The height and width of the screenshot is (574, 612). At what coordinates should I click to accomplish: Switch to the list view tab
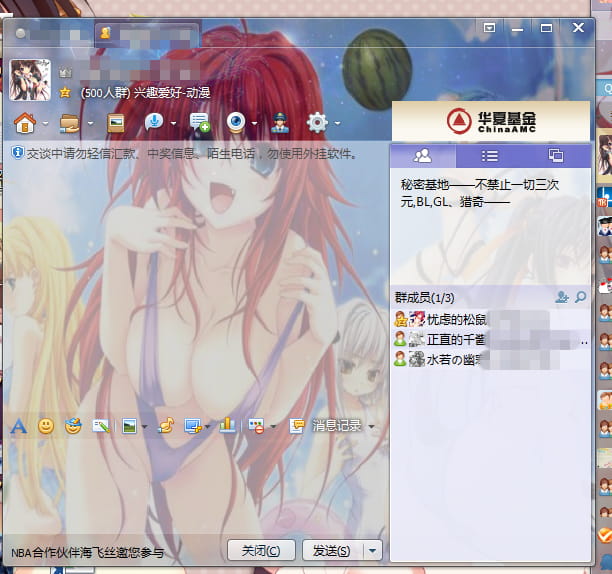(x=489, y=155)
